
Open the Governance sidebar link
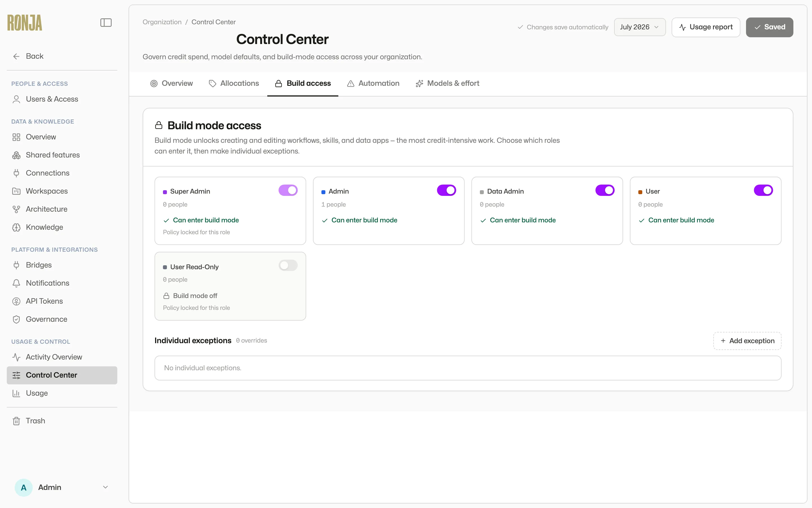pyautogui.click(x=62, y=319)
